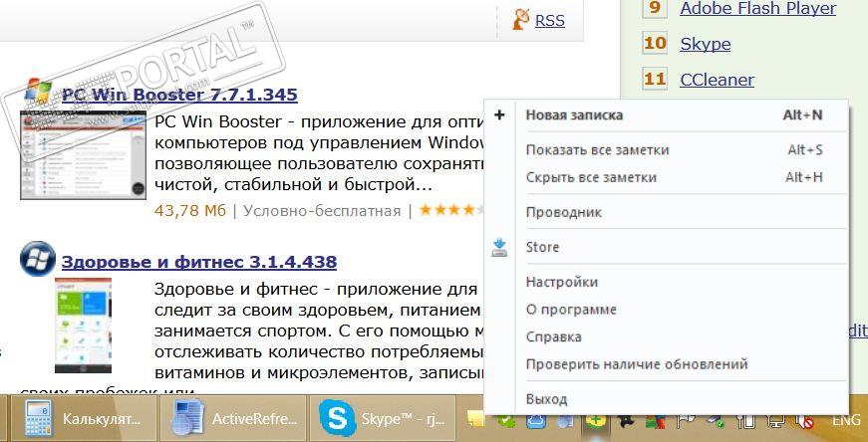Screen dimensions: 868x442
Task: Click the 43,78 Мб file size text
Action: [188, 211]
